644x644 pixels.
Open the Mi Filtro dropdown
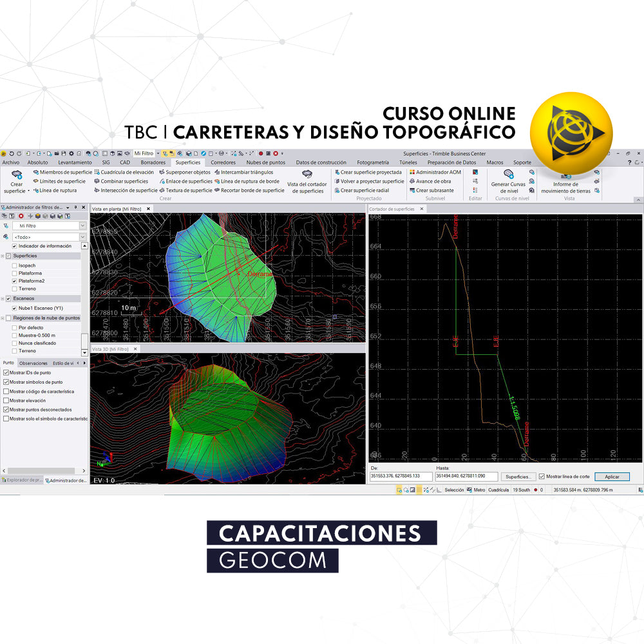[x=82, y=225]
